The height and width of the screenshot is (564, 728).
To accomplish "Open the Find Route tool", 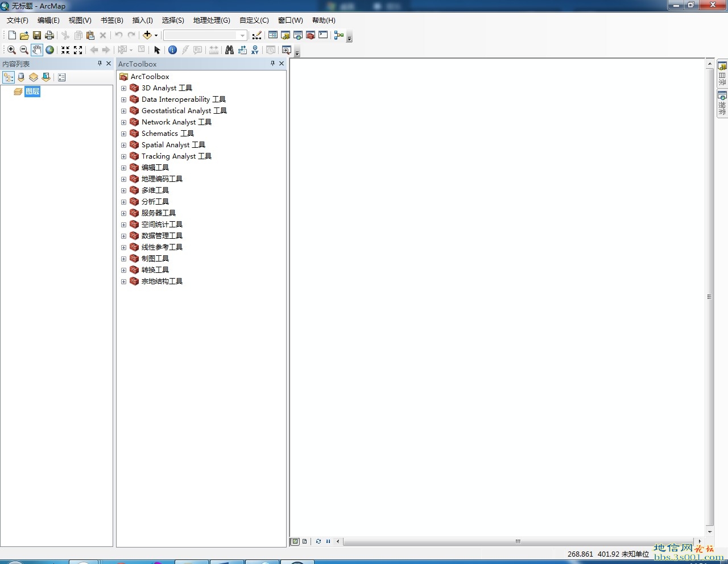I will (242, 50).
